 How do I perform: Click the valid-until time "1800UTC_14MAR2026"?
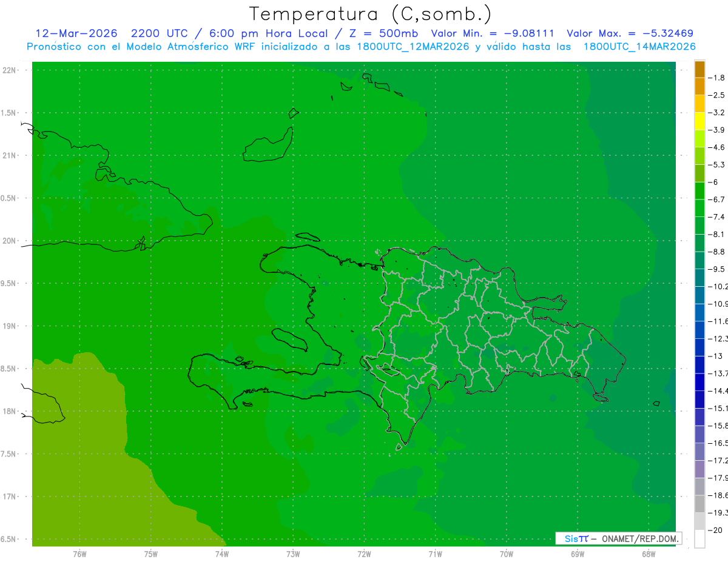pos(639,47)
